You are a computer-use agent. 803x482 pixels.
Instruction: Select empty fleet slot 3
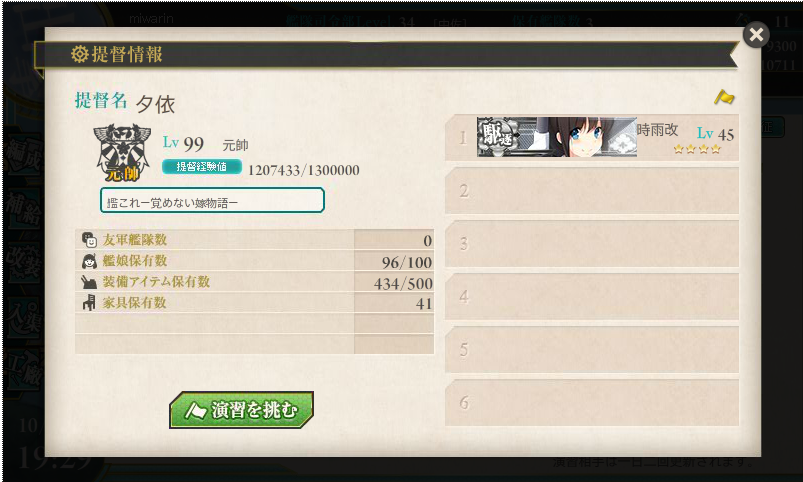[591, 244]
